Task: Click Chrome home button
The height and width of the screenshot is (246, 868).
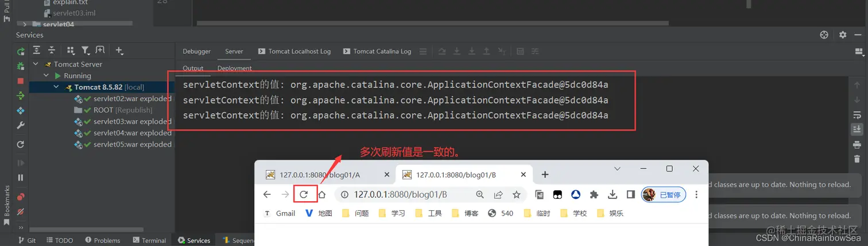Action: coord(322,195)
